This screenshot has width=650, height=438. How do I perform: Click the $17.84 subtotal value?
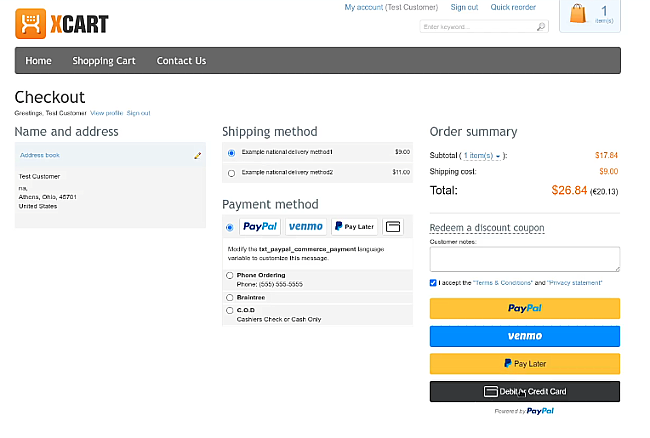[606, 155]
